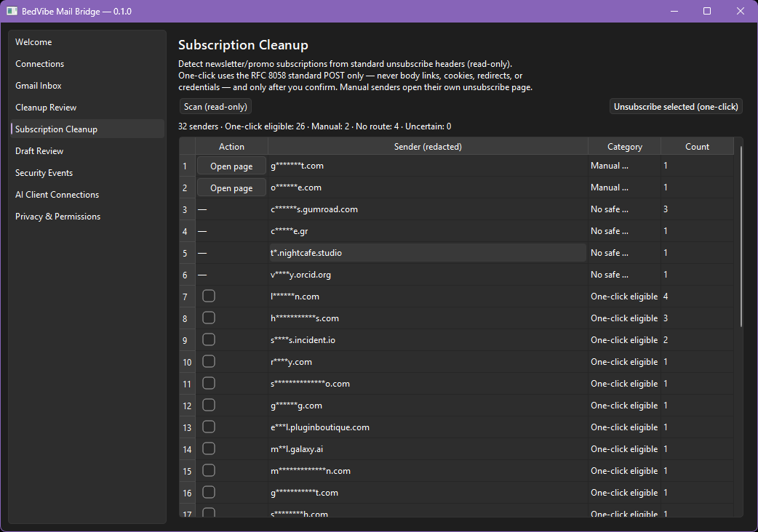Click No safe category cell for c*****e.gr

(x=625, y=231)
